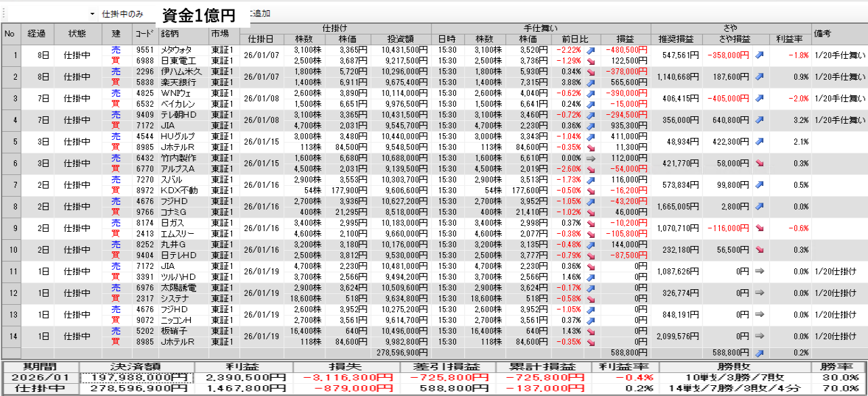
Task: Click the gray さや arrow icon in row 11
Action: click(758, 272)
